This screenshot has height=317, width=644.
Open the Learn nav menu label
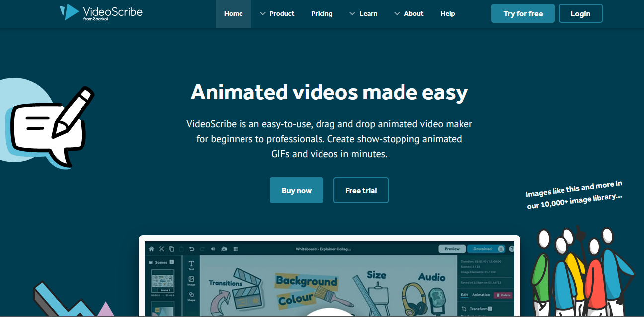tap(368, 14)
